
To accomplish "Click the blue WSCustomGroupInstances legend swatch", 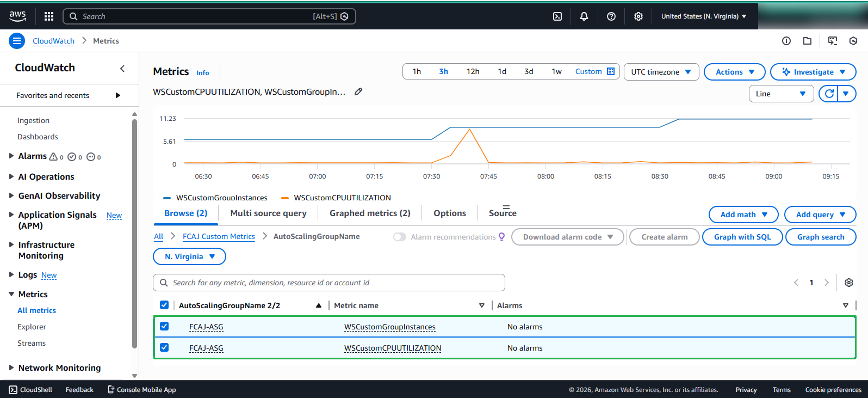I will 167,198.
